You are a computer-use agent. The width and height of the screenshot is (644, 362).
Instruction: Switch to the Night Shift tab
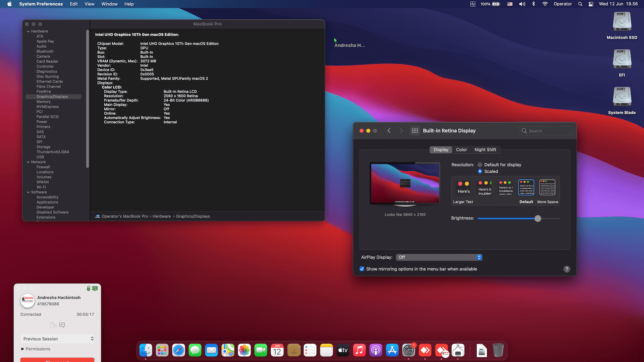(x=485, y=149)
